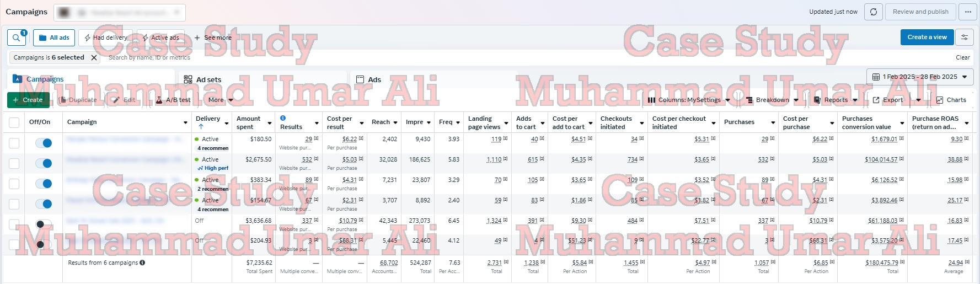Expand the Columns: MySettings dropdown
980x284 pixels.
688,100
